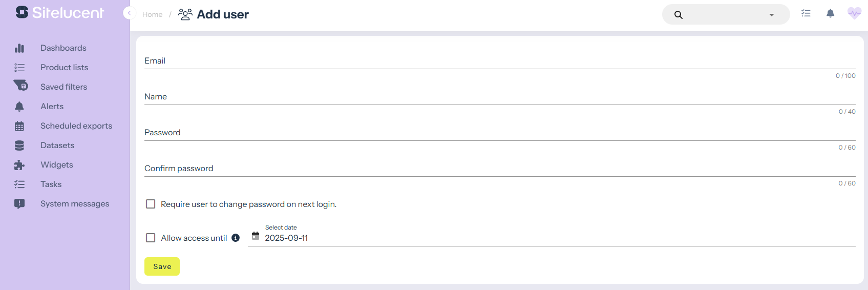Click the Datasets database icon

pos(19,146)
